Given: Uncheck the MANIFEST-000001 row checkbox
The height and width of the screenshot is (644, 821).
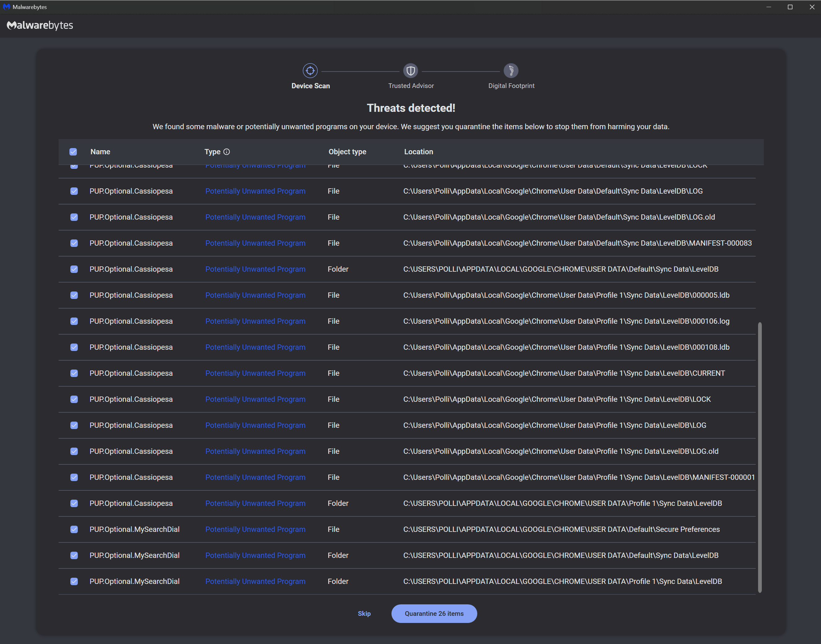Looking at the screenshot, I should (74, 477).
